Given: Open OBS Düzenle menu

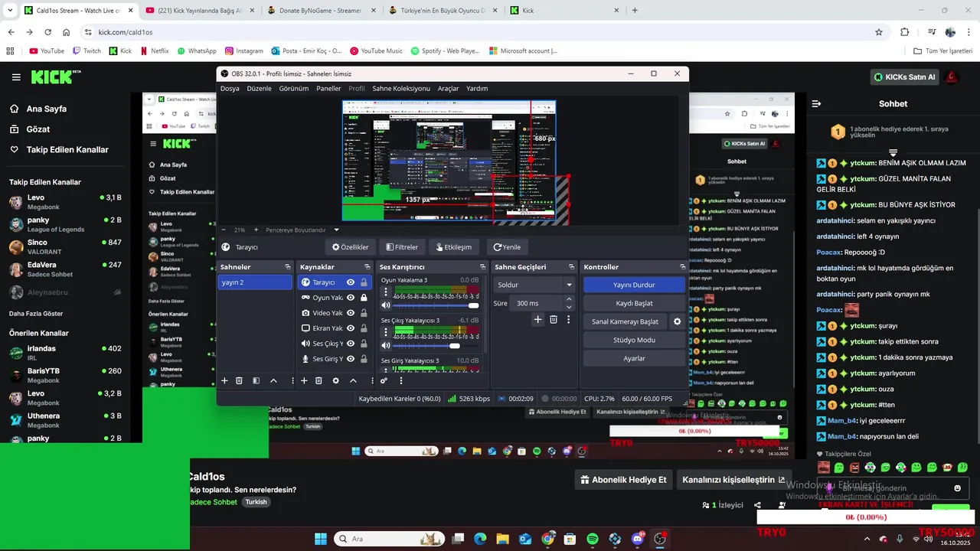Looking at the screenshot, I should pos(259,89).
